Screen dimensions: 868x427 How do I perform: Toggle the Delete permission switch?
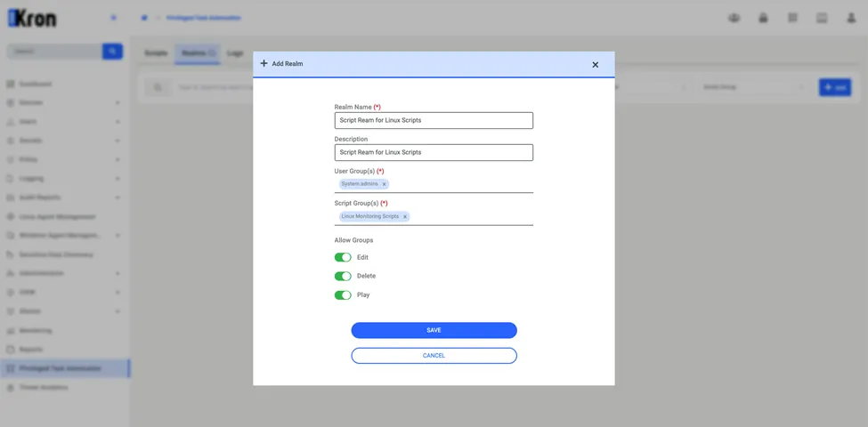(343, 276)
